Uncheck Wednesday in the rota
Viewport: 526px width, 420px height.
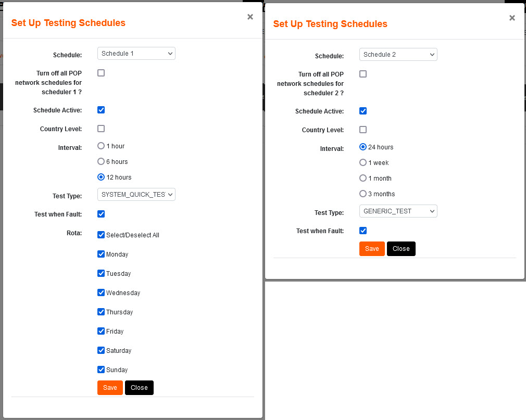tap(101, 293)
